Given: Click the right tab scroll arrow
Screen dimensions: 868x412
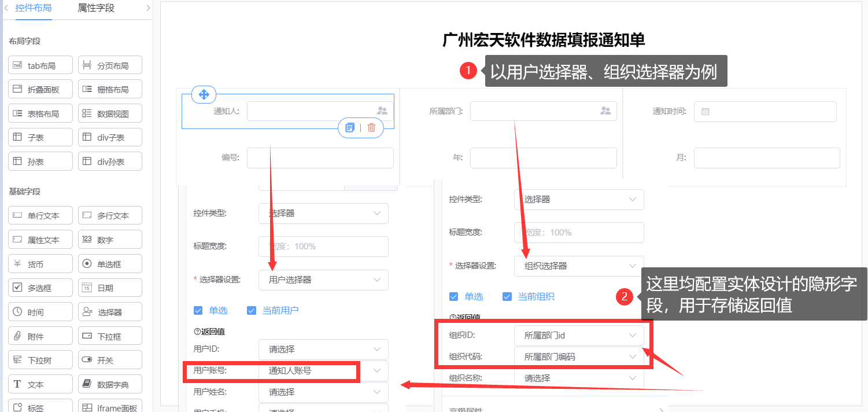Looking at the screenshot, I should click(148, 8).
